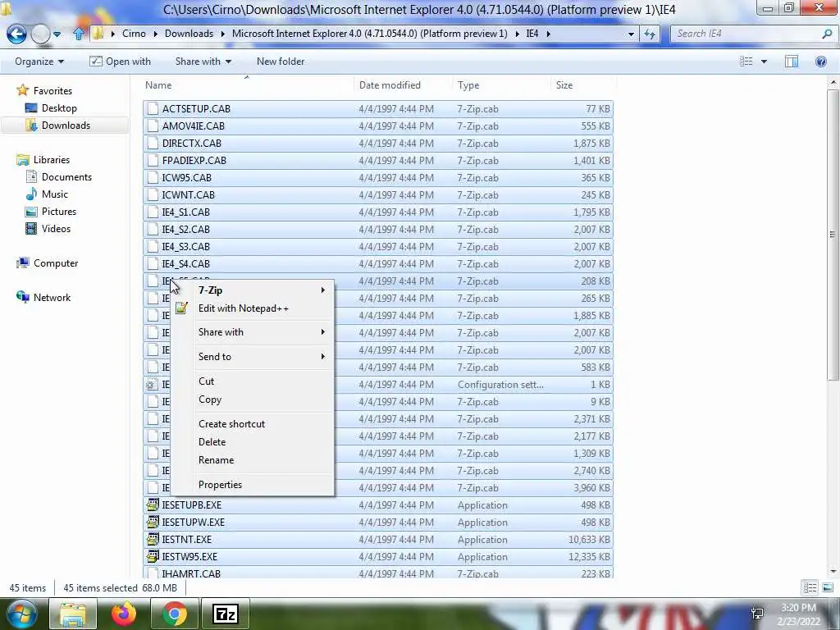This screenshot has width=840, height=630.
Task: Open Pictures library in sidebar
Action: pyautogui.click(x=59, y=212)
